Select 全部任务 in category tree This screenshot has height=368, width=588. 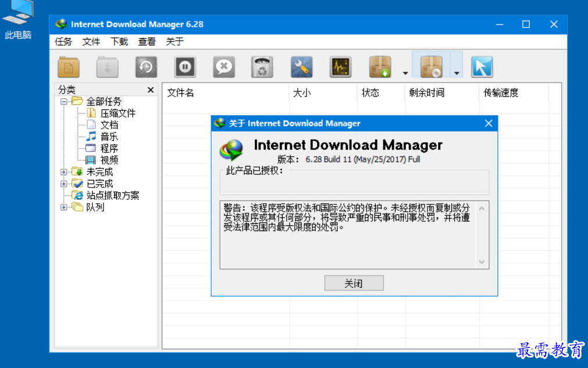(104, 101)
